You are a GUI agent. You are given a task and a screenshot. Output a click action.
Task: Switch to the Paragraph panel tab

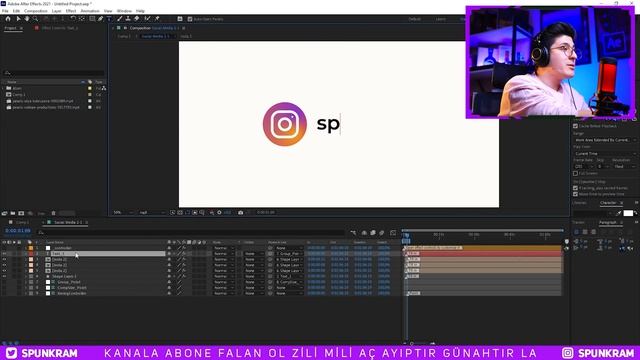tap(608, 222)
